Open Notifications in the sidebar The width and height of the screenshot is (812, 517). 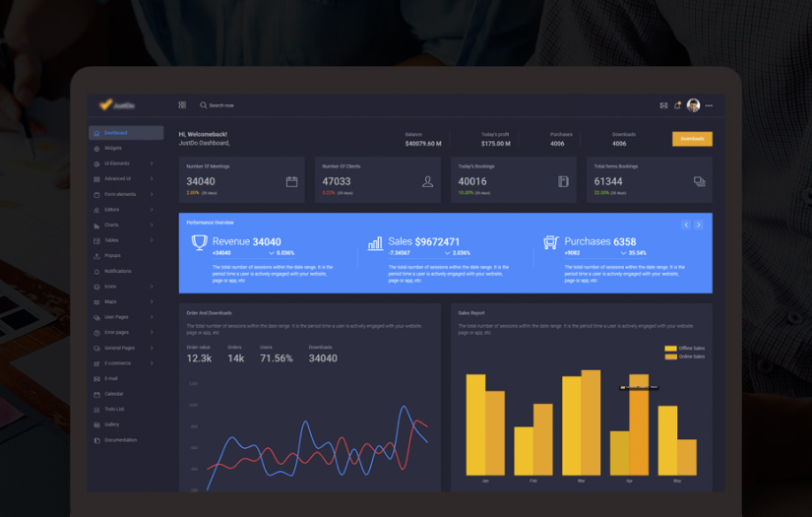[x=117, y=271]
